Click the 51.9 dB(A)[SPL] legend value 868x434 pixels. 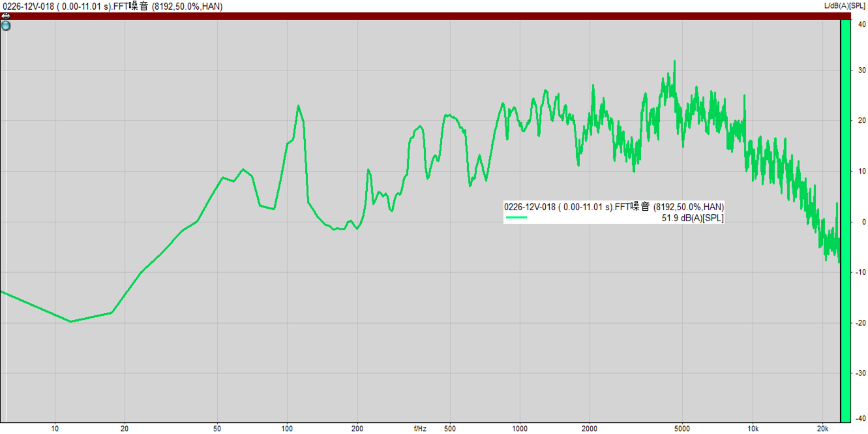pos(693,219)
